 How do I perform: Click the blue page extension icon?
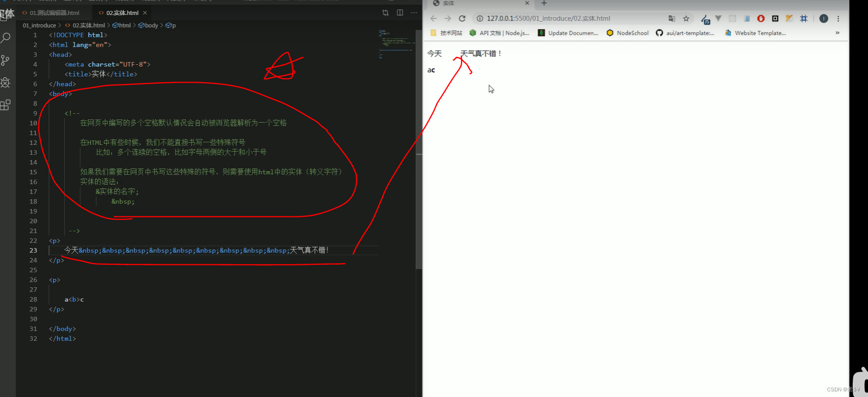746,18
